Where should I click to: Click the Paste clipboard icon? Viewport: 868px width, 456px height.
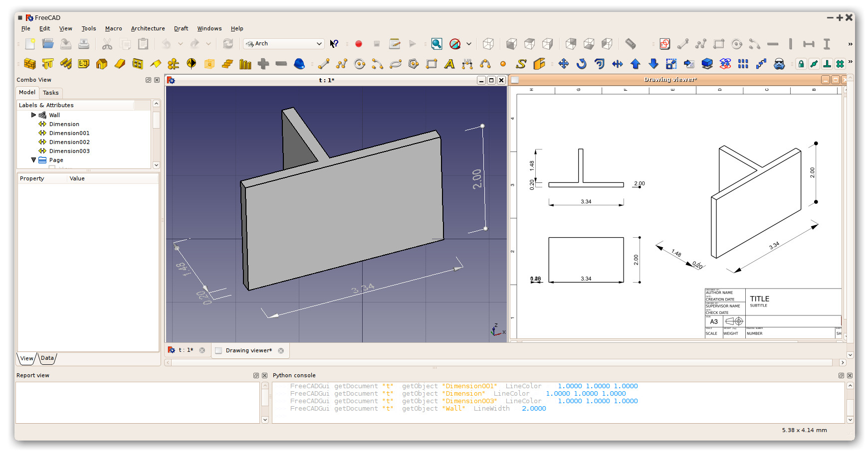click(143, 44)
